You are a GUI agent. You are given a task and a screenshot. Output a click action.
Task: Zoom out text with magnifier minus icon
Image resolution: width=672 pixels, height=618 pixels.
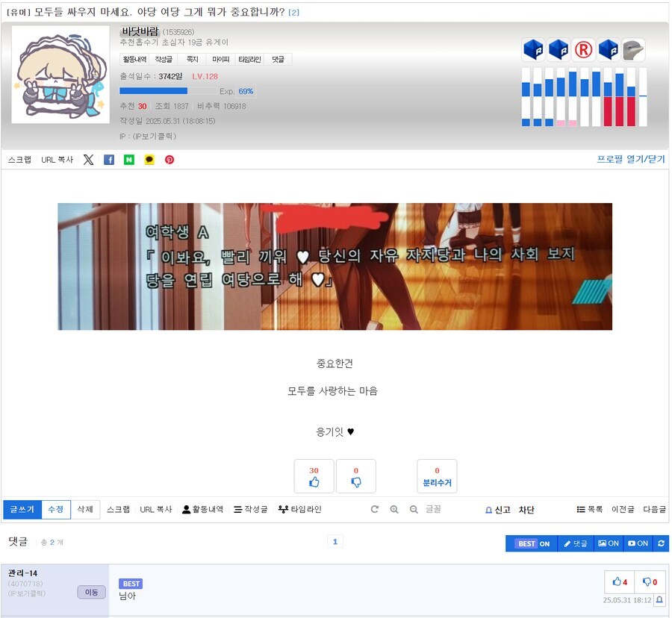[414, 509]
